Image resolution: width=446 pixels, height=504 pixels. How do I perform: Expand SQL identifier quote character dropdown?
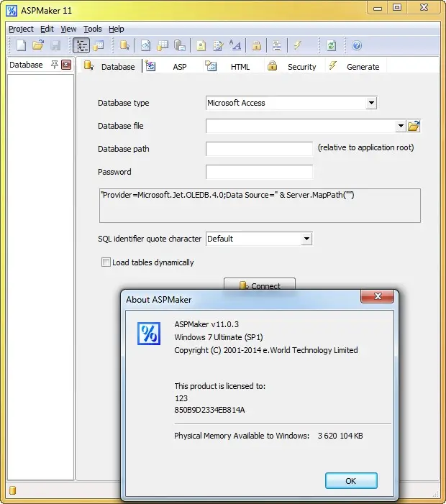[x=306, y=239]
